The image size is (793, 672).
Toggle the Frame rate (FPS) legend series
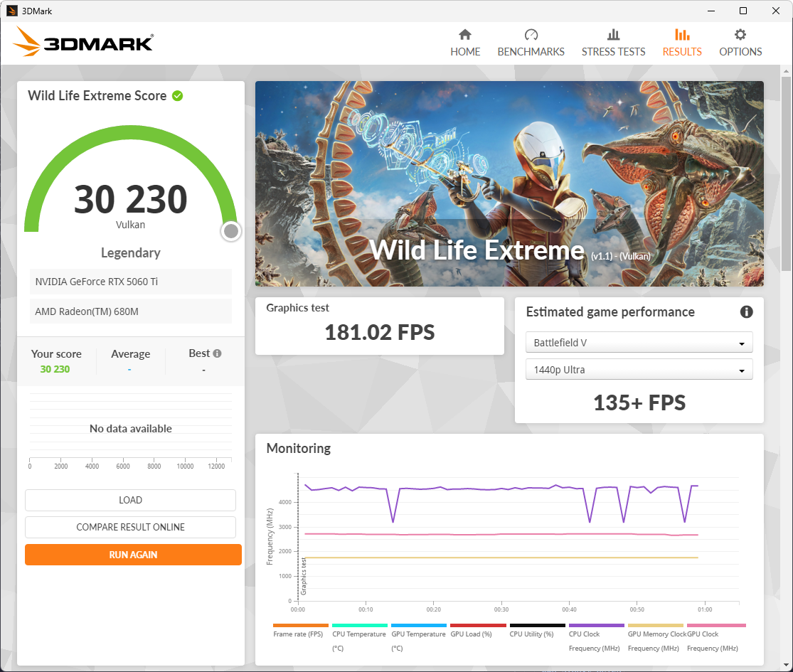click(x=300, y=634)
